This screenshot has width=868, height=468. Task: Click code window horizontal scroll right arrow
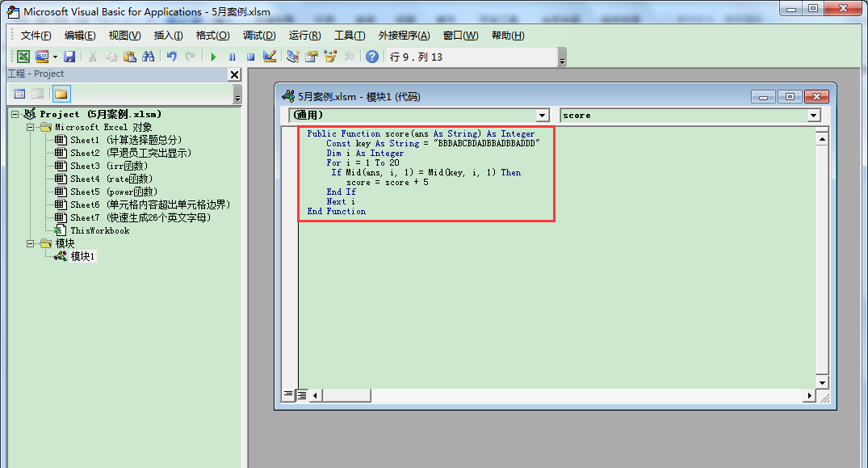pyautogui.click(x=809, y=395)
